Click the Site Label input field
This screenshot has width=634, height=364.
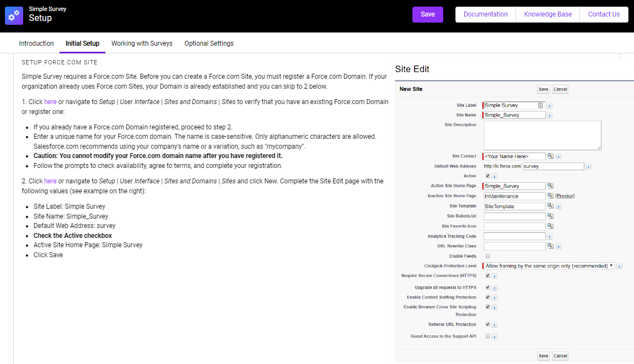click(x=514, y=105)
